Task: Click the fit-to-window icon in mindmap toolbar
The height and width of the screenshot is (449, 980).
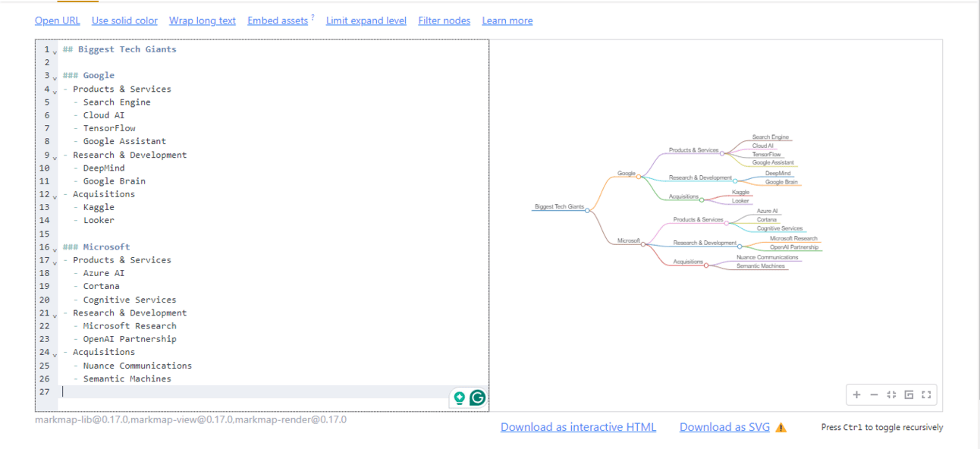Action: coord(891,394)
